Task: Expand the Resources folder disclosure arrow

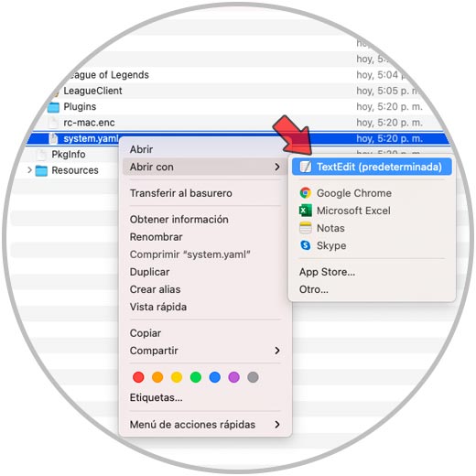Action: click(x=29, y=170)
